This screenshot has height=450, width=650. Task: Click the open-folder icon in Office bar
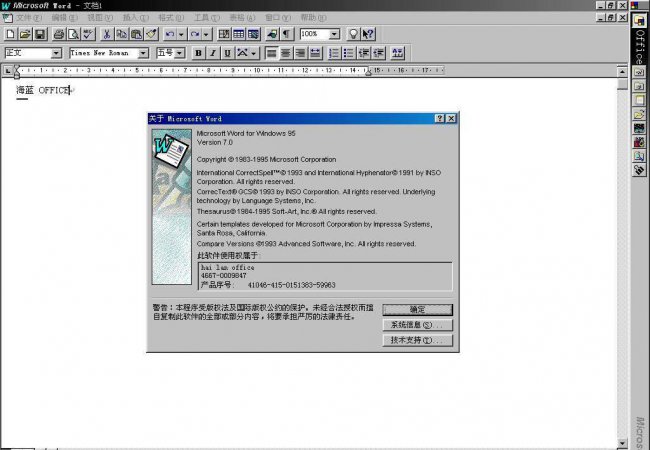pyautogui.click(x=639, y=114)
